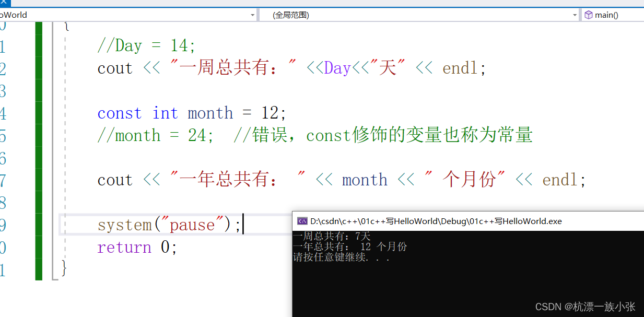This screenshot has width=644, height=317.
Task: Click the string "一年总共有：" in the code
Action: (x=238, y=180)
